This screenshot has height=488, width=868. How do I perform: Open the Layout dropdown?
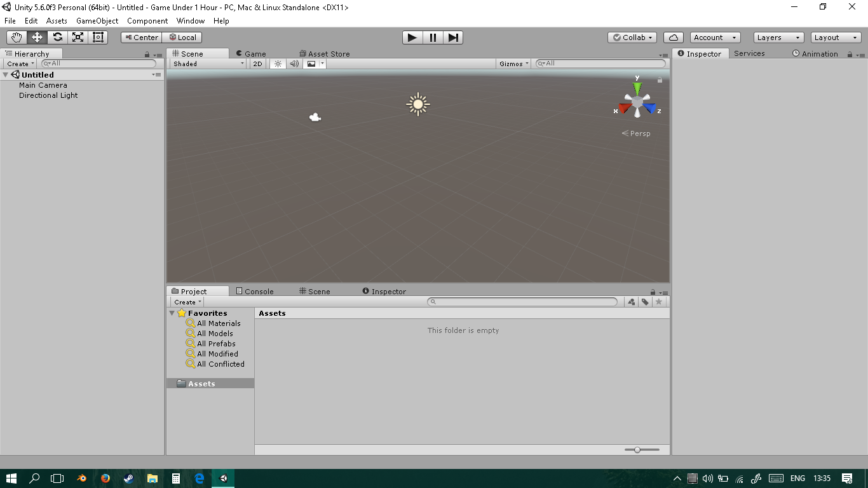pyautogui.click(x=834, y=37)
